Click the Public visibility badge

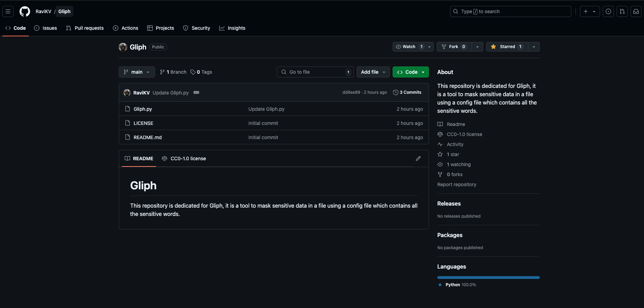click(158, 47)
